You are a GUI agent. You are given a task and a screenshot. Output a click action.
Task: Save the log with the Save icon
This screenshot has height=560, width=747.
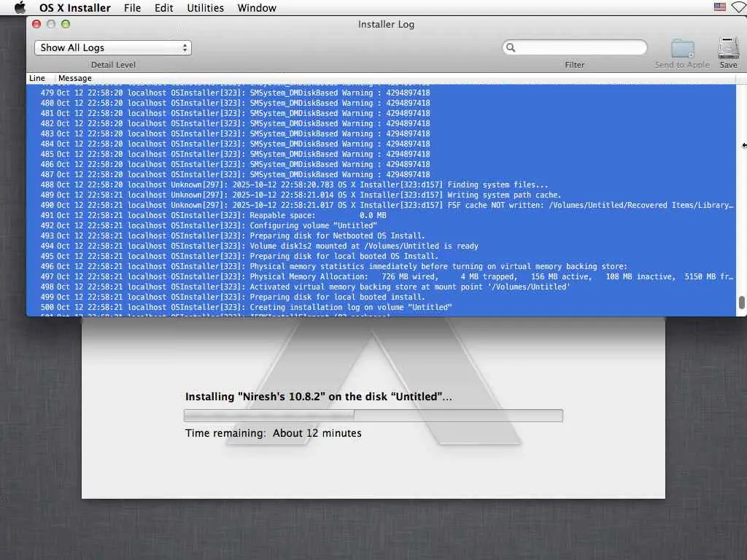(x=729, y=48)
